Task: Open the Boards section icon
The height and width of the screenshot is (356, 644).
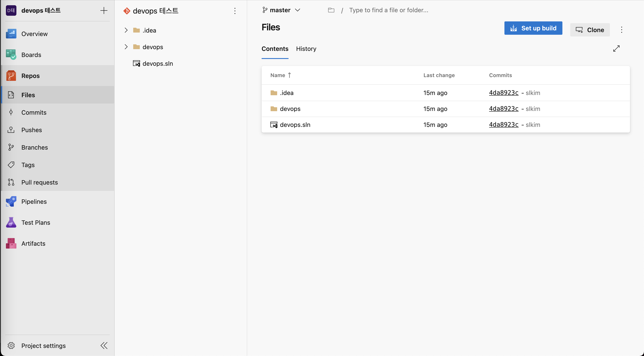Action: 11,55
